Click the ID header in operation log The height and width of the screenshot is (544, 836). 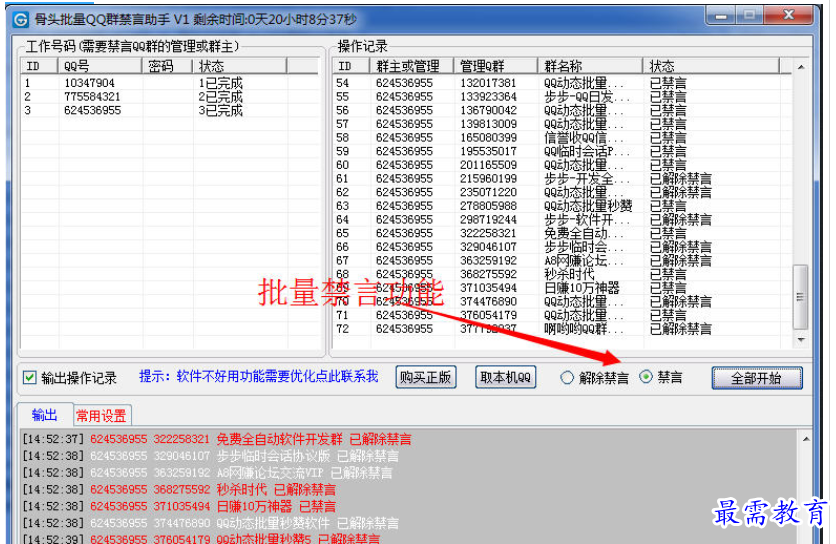[x=351, y=66]
